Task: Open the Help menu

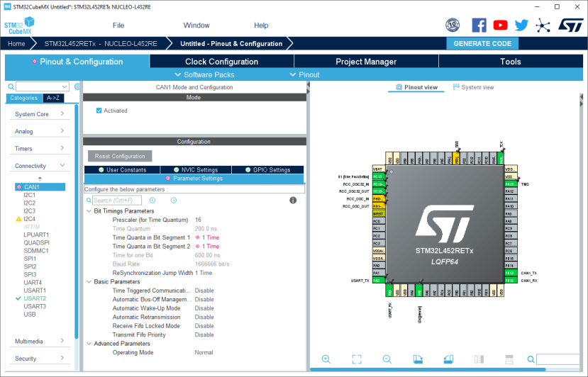Action: pyautogui.click(x=261, y=25)
